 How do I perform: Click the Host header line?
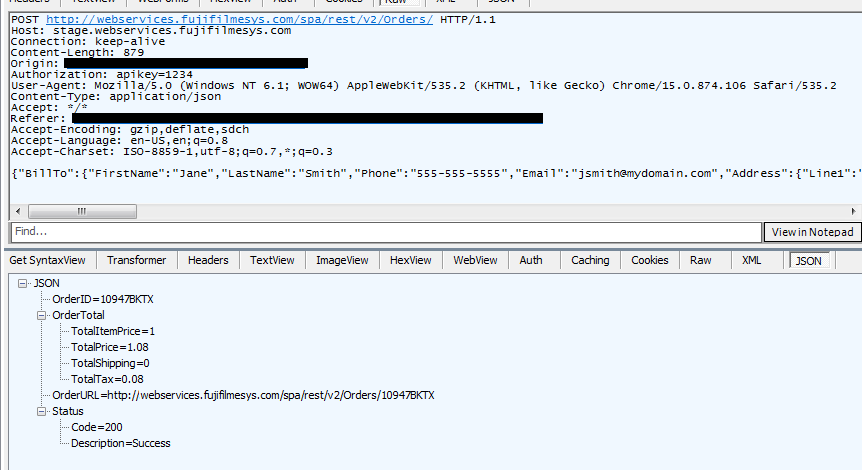pos(151,31)
